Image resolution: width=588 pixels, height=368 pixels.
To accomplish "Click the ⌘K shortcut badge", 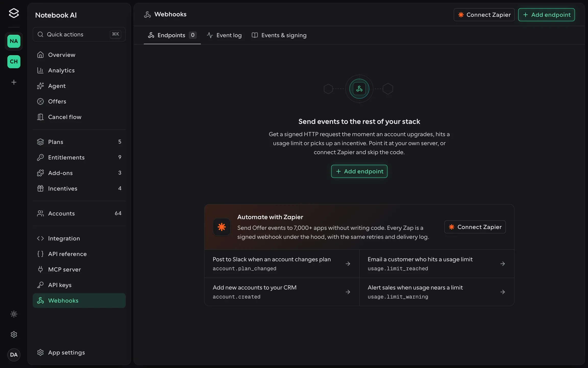I will click(x=116, y=34).
